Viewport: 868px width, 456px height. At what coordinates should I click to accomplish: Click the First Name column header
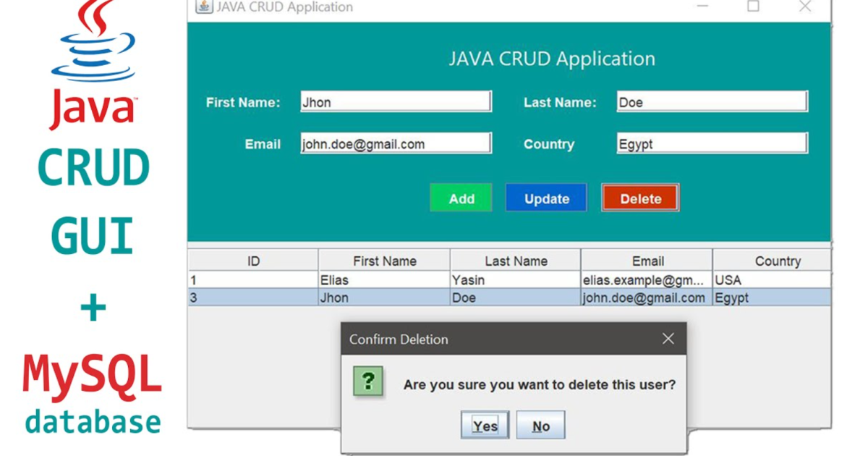384,261
